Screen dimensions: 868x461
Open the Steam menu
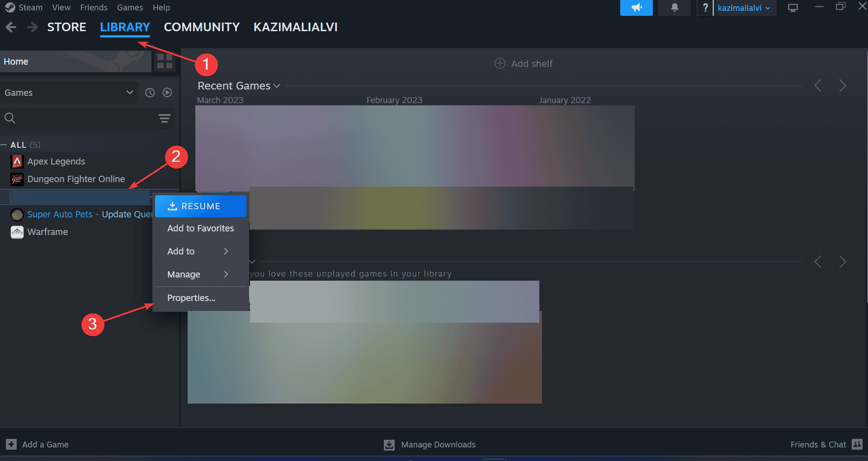point(30,8)
